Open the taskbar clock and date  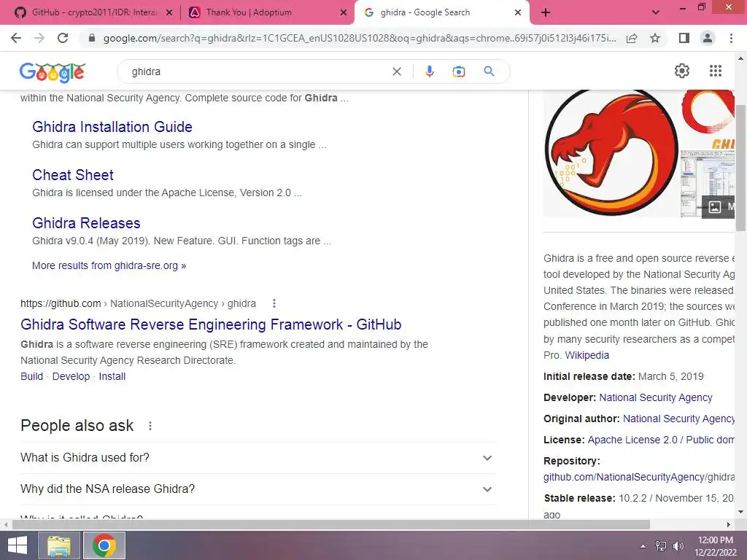[715, 546]
